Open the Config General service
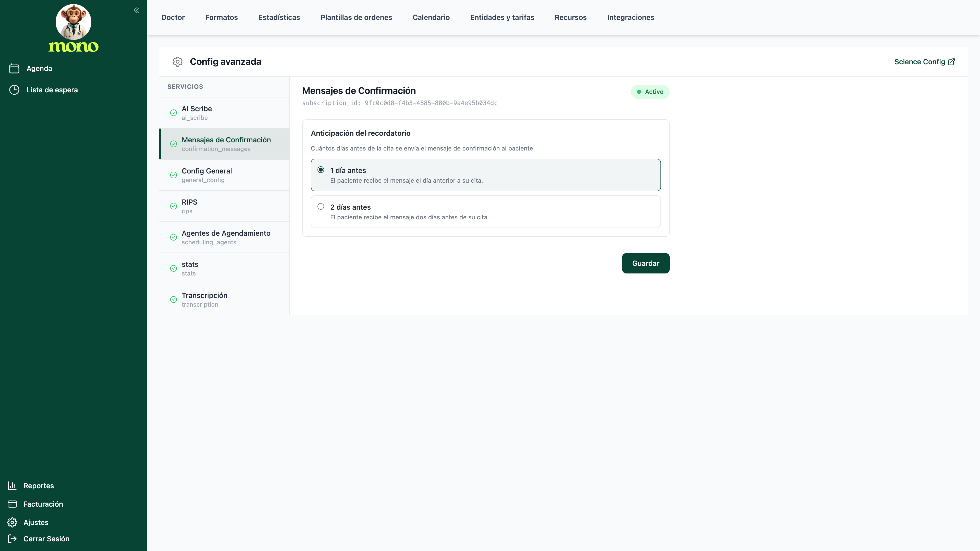Image resolution: width=980 pixels, height=551 pixels. (224, 175)
